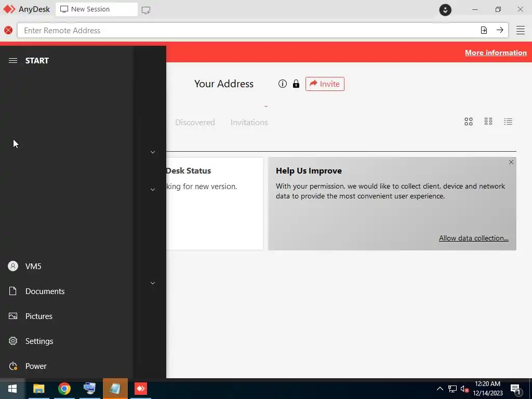
Task: Select the large tiles view icon
Action: 469,122
